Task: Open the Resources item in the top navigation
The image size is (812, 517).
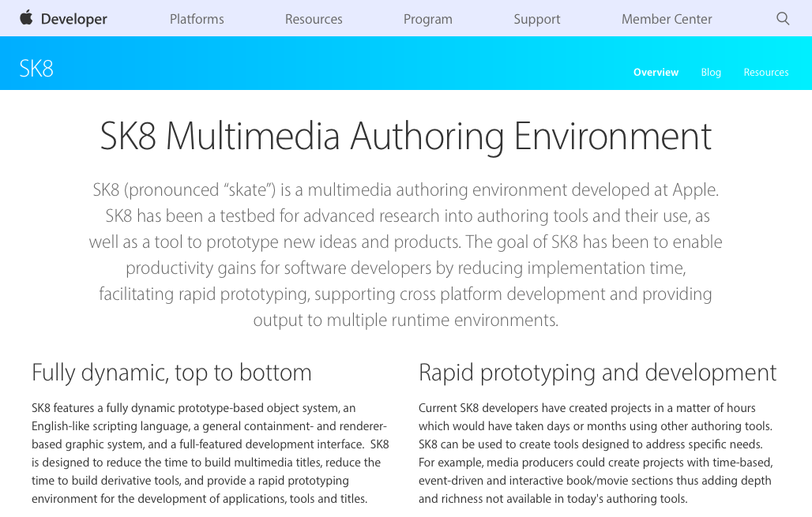Action: [x=314, y=19]
